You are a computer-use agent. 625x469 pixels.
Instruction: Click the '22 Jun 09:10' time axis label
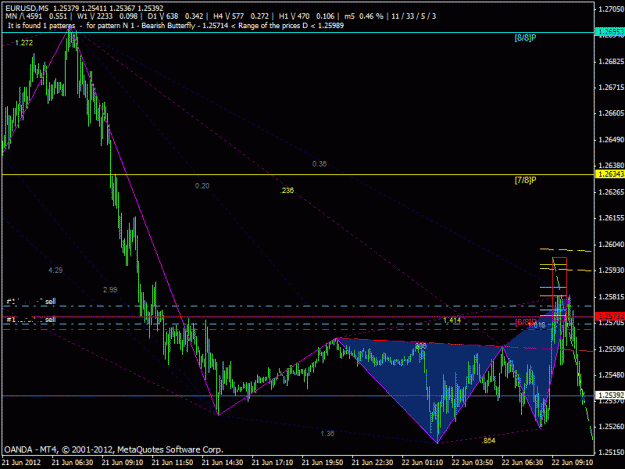pos(572,463)
